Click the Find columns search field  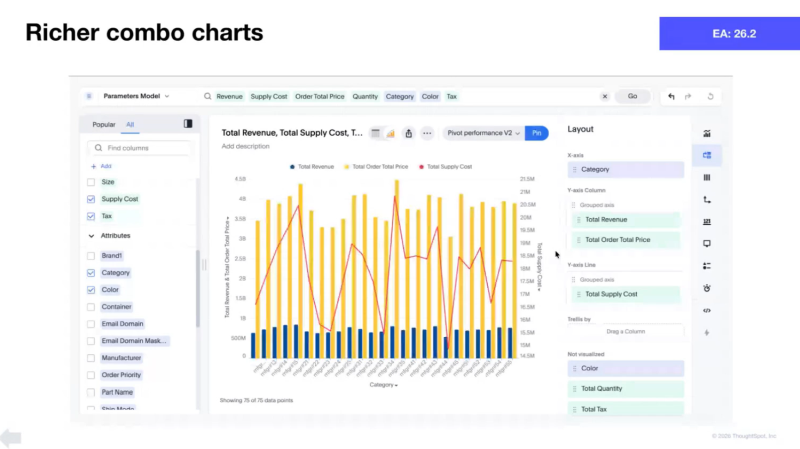[x=142, y=148]
